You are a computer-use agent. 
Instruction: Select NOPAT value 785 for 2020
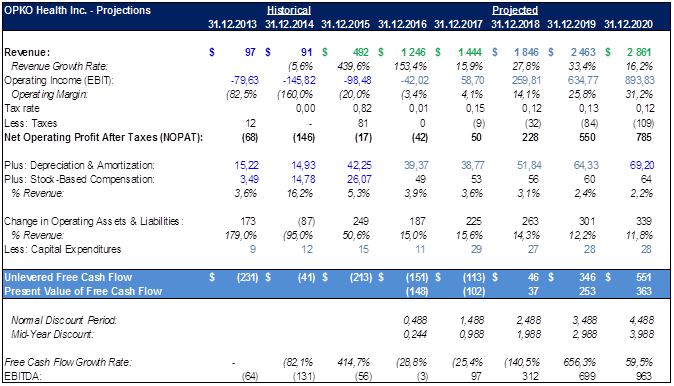click(x=644, y=138)
